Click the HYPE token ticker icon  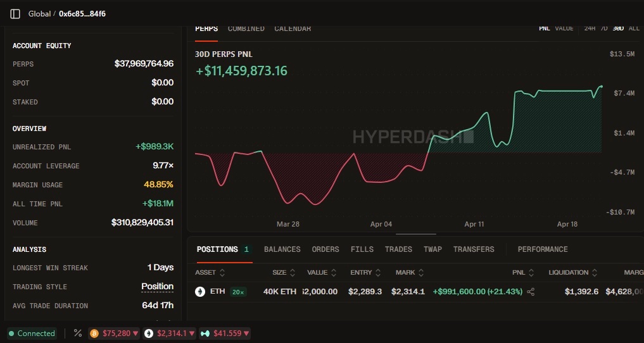coord(205,334)
